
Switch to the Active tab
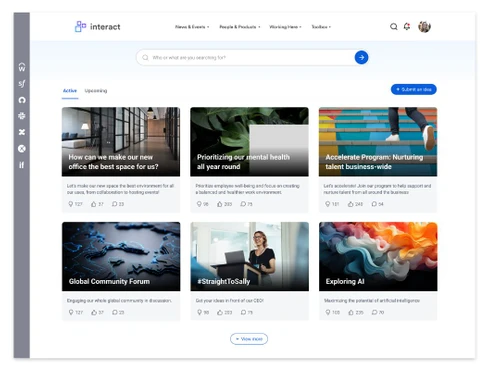[70, 91]
